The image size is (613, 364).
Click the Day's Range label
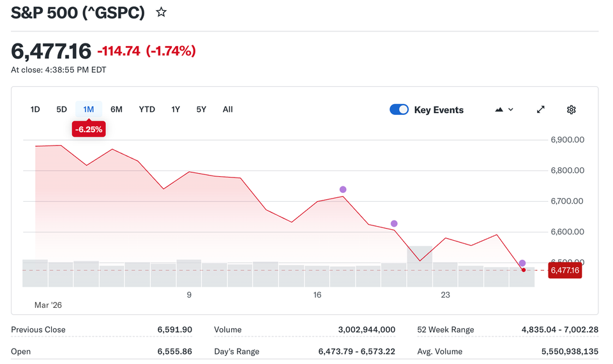click(x=236, y=351)
